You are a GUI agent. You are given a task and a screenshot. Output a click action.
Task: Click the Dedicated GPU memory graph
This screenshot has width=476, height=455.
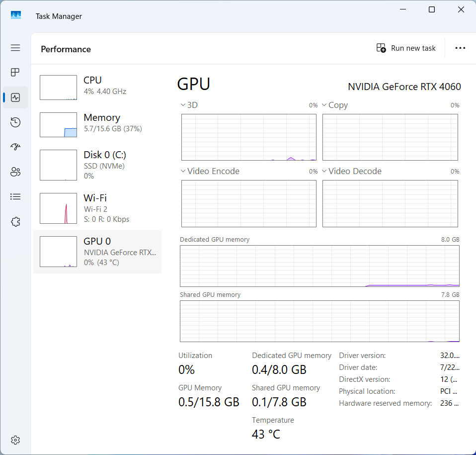point(319,266)
